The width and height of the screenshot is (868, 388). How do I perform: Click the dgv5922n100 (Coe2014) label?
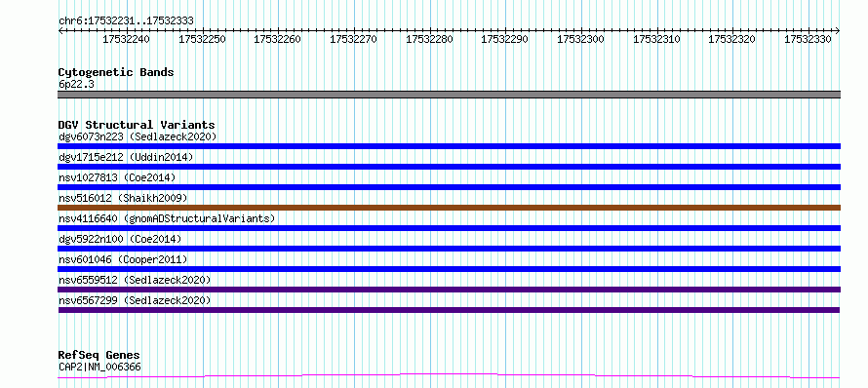120,239
